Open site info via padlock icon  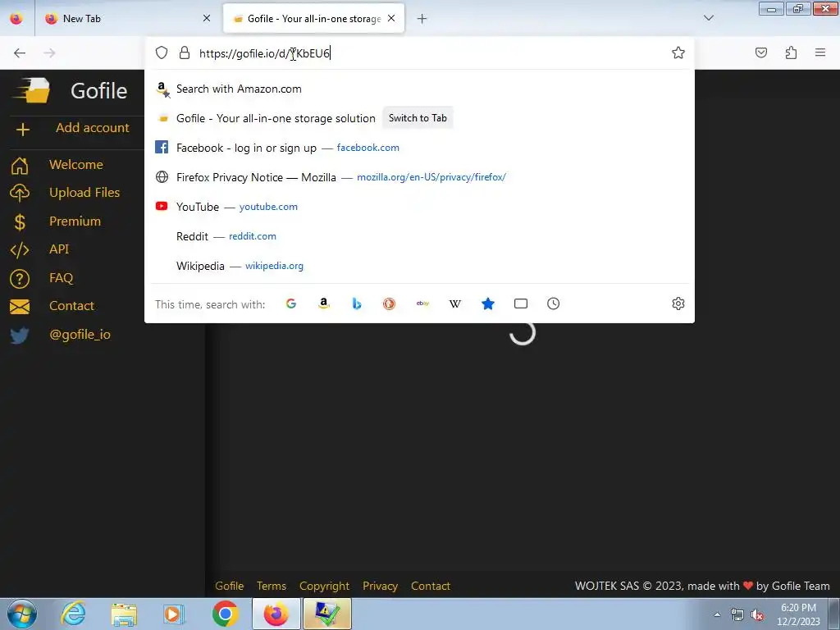point(185,52)
